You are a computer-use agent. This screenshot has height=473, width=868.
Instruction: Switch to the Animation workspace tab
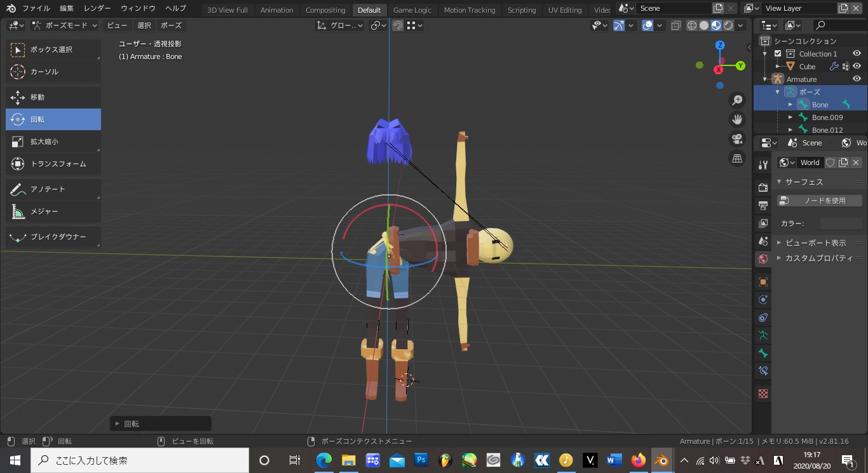(x=276, y=10)
